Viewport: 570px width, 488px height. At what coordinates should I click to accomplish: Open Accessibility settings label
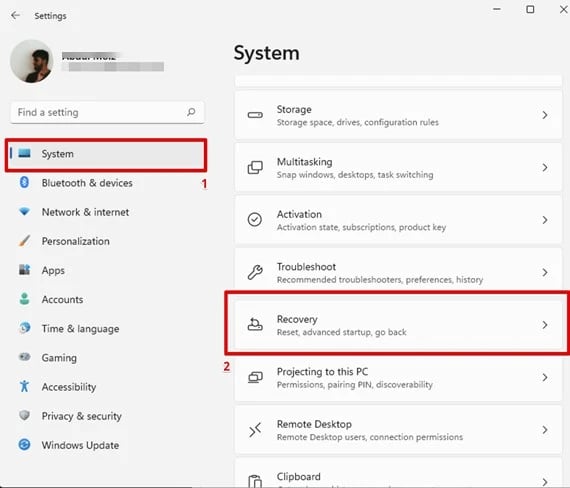point(69,387)
